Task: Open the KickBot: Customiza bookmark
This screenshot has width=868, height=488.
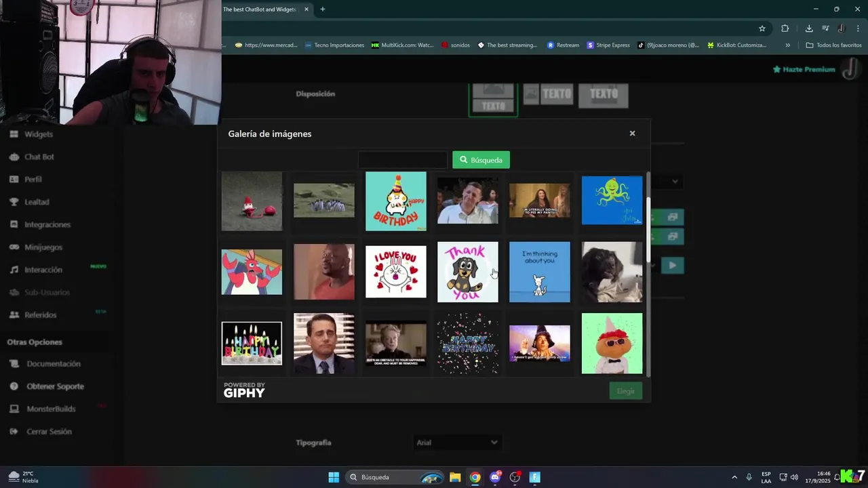Action: tap(736, 45)
